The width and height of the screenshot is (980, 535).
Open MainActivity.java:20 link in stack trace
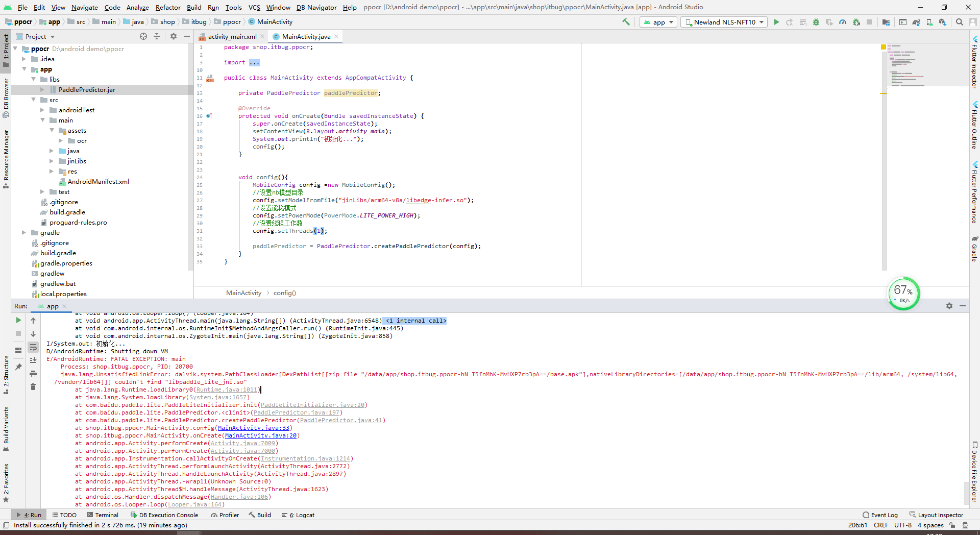261,435
